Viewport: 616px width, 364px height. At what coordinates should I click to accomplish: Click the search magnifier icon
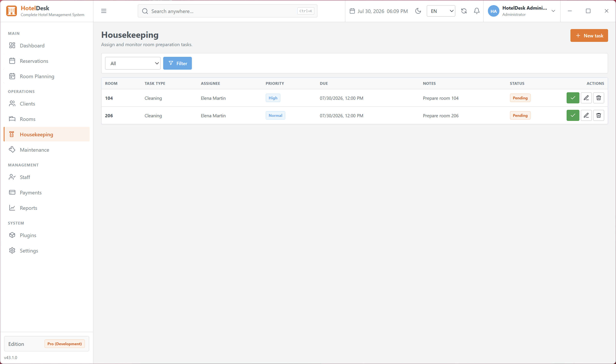145,11
